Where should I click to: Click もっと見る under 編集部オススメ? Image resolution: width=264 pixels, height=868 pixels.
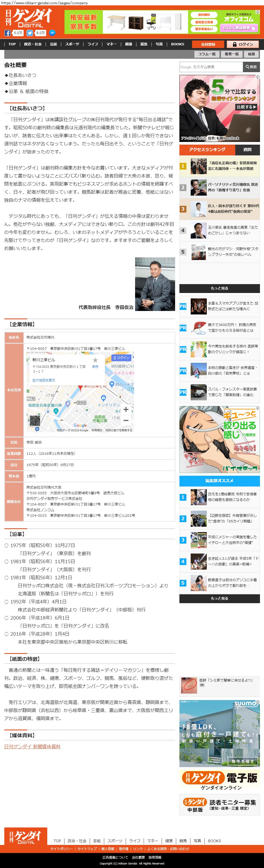(219, 598)
